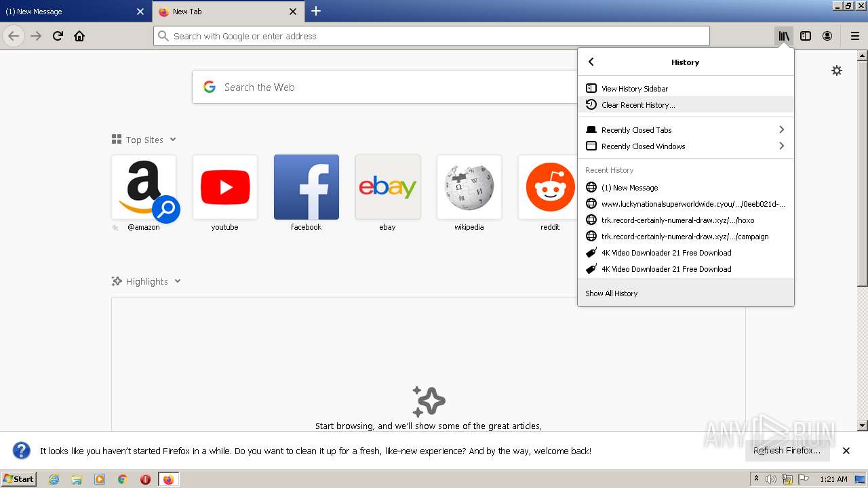
Task: Click the Refresh Firefox button
Action: point(787,451)
